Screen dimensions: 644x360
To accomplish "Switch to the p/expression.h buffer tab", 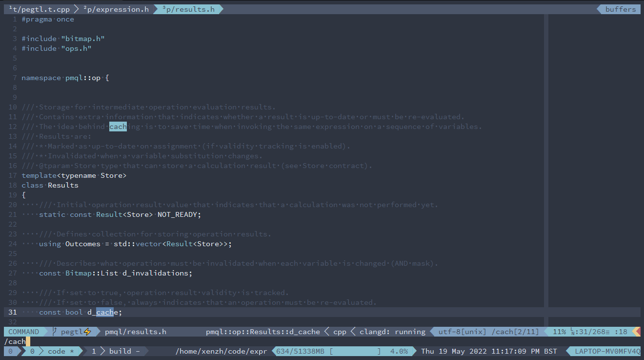I will (116, 9).
